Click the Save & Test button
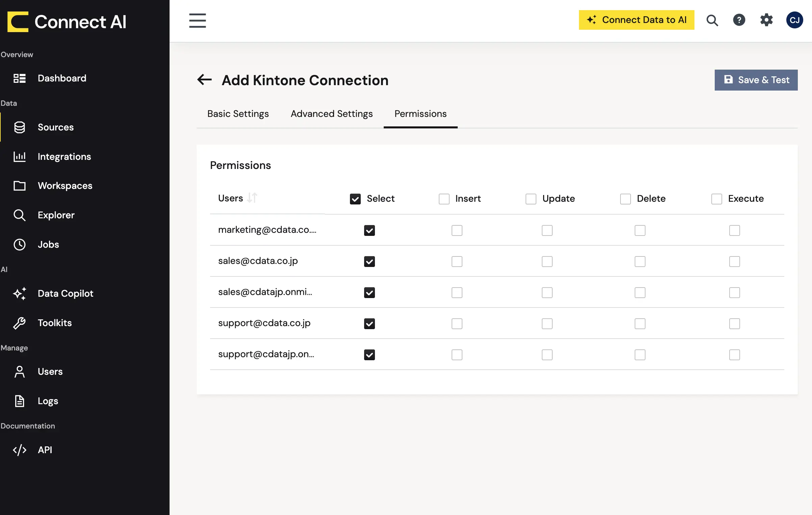The image size is (812, 515). [756, 80]
